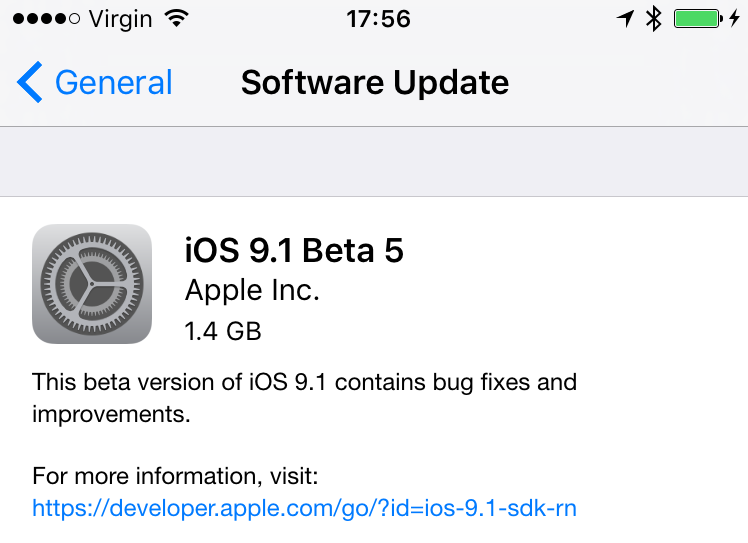Tap the "For more information, visit:" text
The width and height of the screenshot is (748, 543).
[x=175, y=475]
